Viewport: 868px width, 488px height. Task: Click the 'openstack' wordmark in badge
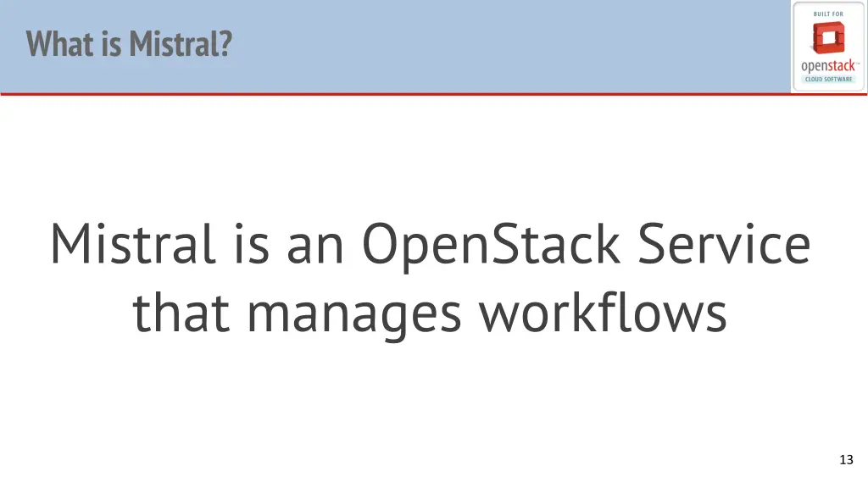point(829,66)
